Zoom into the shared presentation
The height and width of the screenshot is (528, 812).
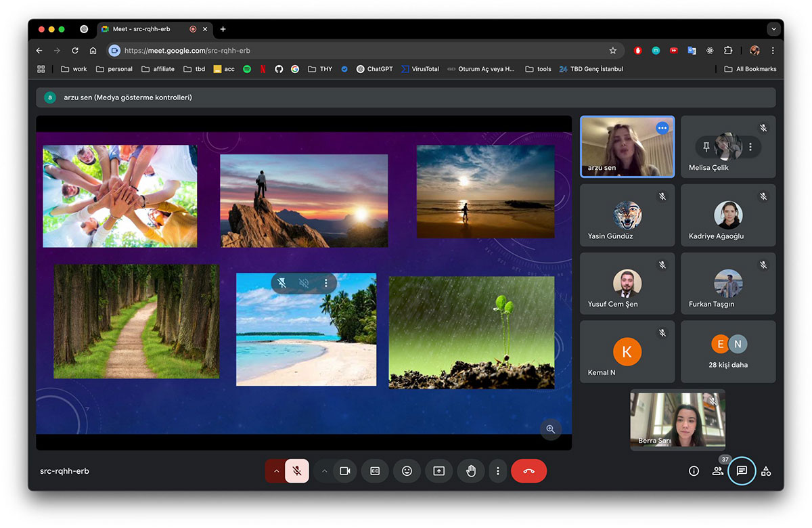[550, 428]
